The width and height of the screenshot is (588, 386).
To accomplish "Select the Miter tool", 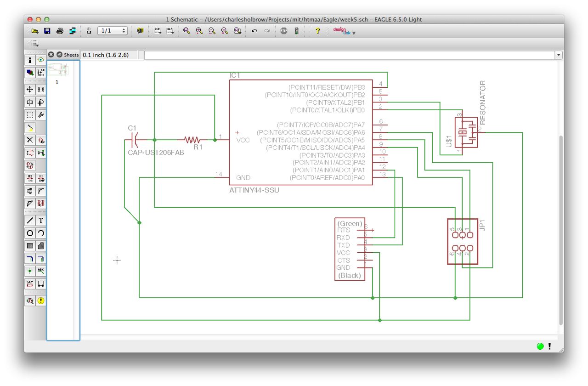I will tap(41, 190).
